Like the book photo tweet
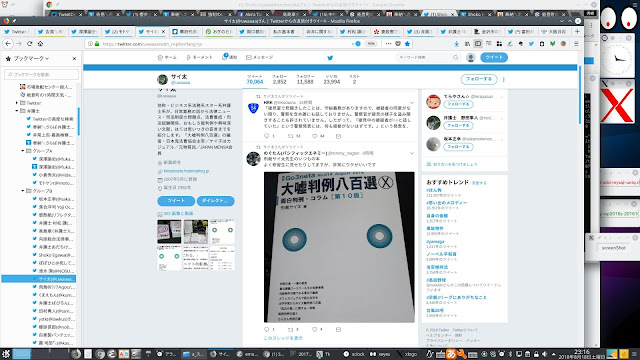 315,329
